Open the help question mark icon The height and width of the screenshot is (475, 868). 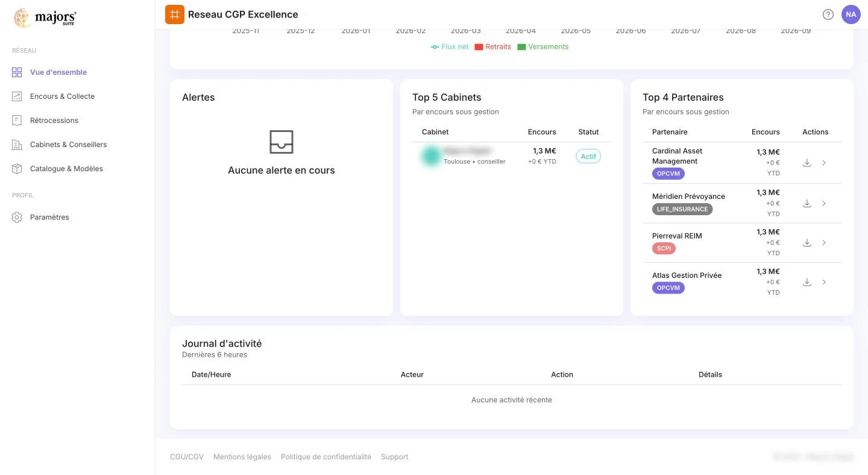pyautogui.click(x=828, y=14)
